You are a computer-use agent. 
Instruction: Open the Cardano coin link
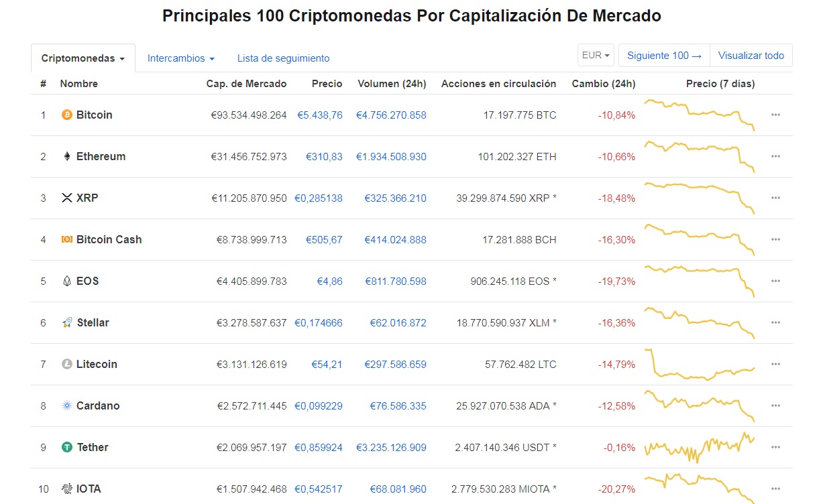coord(98,406)
